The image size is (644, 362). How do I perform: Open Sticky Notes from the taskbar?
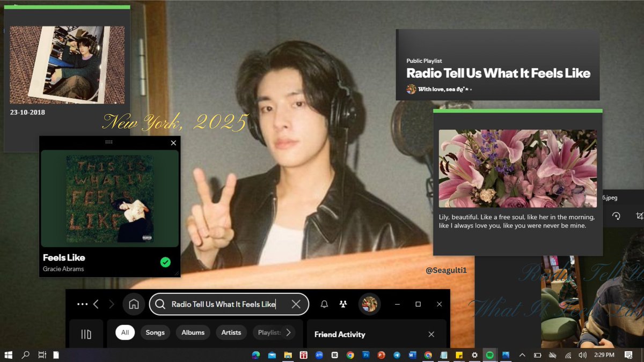(459, 355)
